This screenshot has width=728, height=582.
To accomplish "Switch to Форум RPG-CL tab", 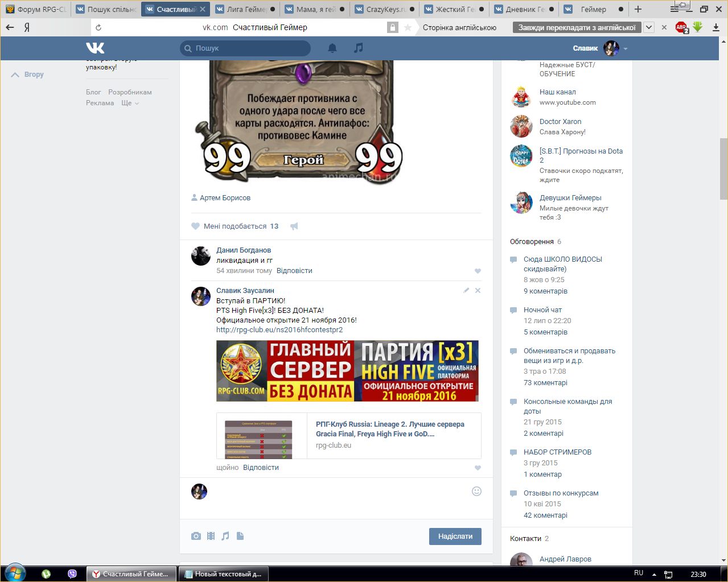I will (x=36, y=9).
